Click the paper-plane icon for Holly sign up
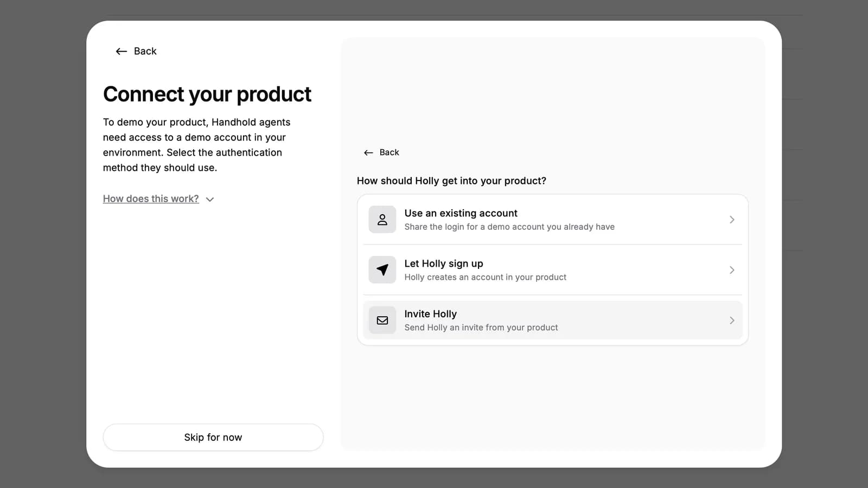Screen dimensions: 868x488 (x=382, y=270)
